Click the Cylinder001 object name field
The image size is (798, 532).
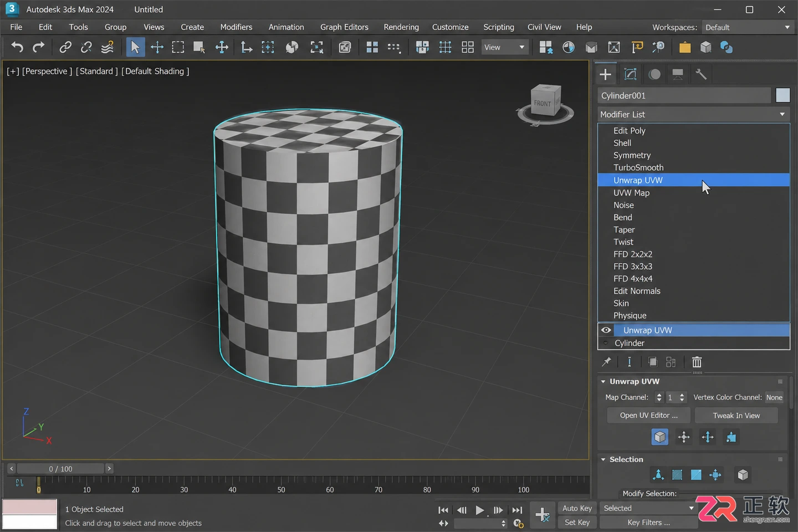[x=684, y=95]
